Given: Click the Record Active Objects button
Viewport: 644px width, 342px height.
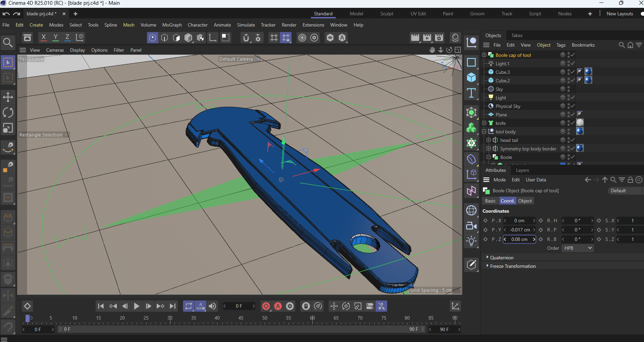Looking at the screenshot, I should pyautogui.click(x=266, y=306).
